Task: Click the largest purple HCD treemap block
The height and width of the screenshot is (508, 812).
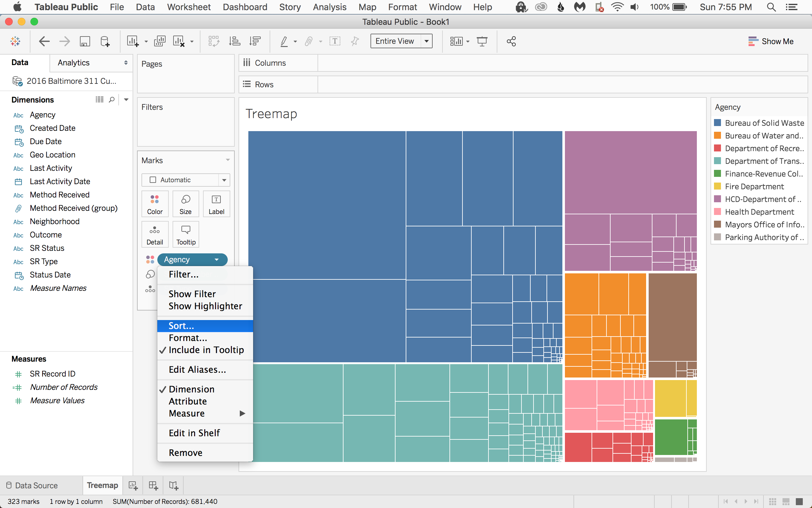Action: pos(631,172)
